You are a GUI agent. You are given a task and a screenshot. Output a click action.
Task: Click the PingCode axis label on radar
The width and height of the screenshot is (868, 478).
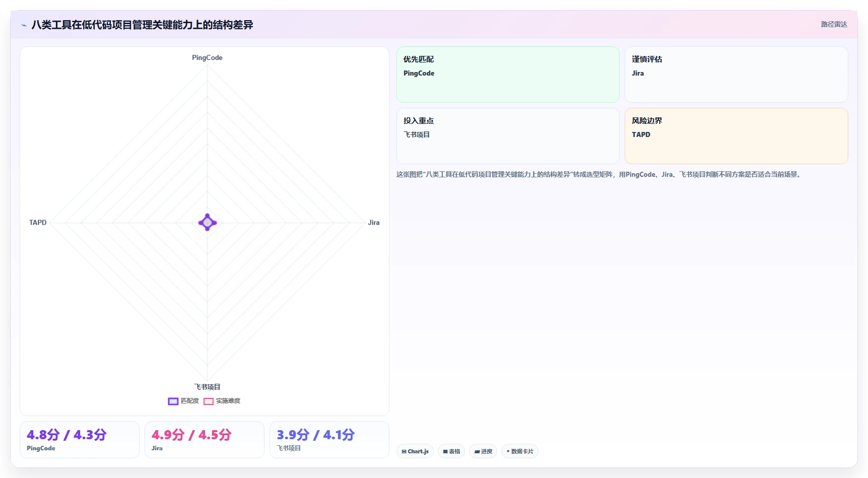[x=207, y=57]
